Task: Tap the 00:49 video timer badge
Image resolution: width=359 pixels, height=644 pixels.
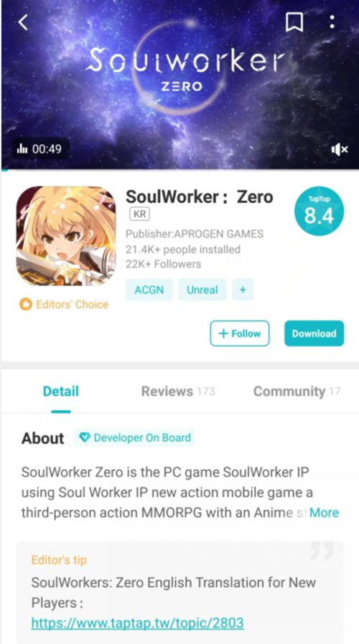Action: click(40, 148)
